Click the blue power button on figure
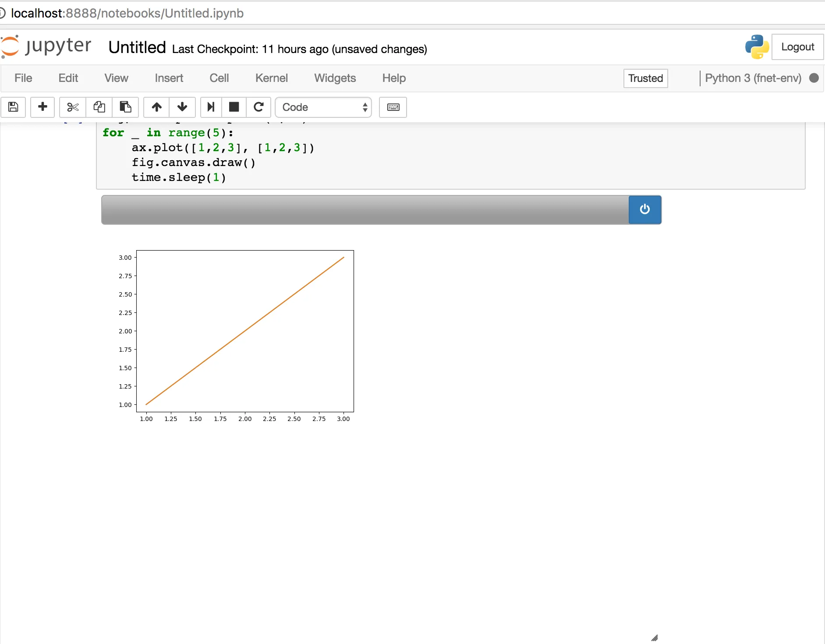Screen dimensions: 825x644 (644, 209)
